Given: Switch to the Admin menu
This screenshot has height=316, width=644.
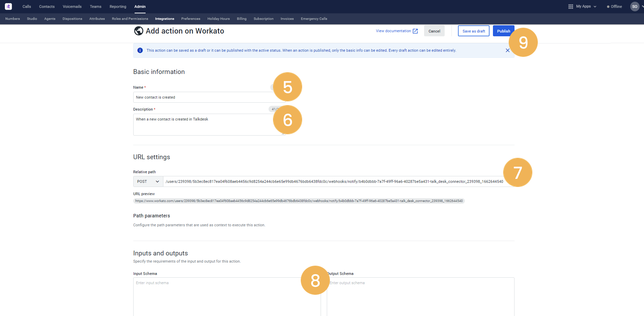Looking at the screenshot, I should tap(140, 6).
